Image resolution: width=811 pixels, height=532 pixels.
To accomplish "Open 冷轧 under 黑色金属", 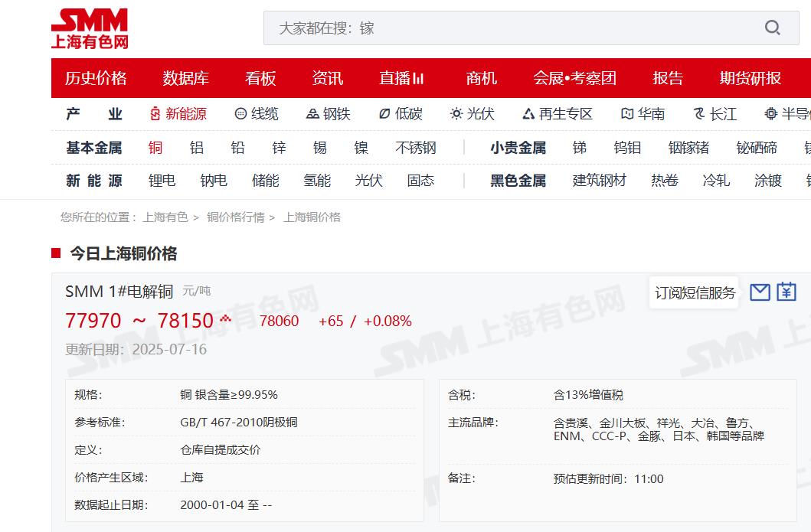I will (x=716, y=181).
